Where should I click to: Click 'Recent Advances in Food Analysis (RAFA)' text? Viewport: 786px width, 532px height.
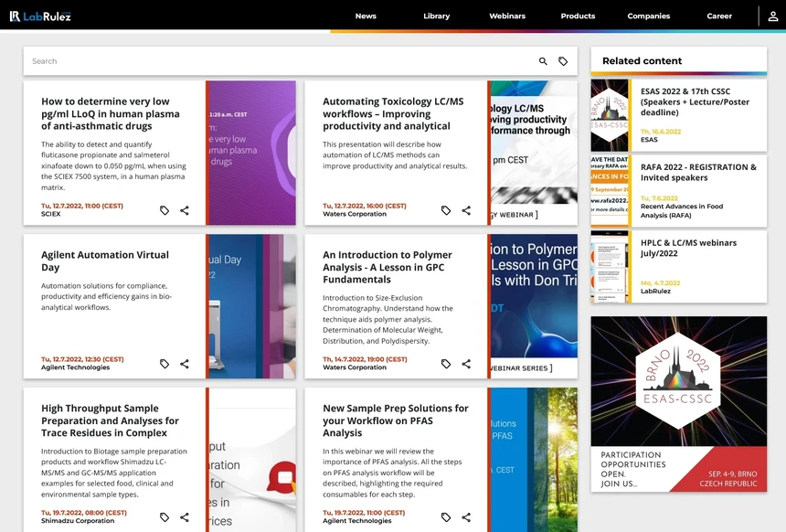[x=682, y=210]
